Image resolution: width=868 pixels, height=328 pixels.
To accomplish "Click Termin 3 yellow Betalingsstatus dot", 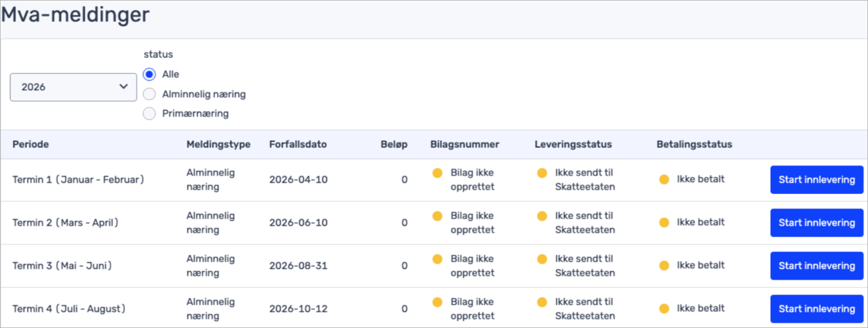I will [x=664, y=266].
